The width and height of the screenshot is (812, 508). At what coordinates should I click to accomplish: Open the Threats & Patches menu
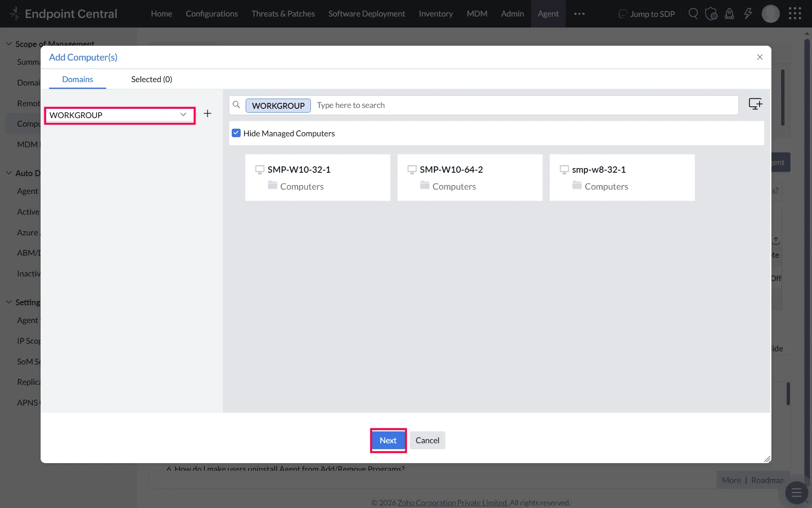point(283,14)
